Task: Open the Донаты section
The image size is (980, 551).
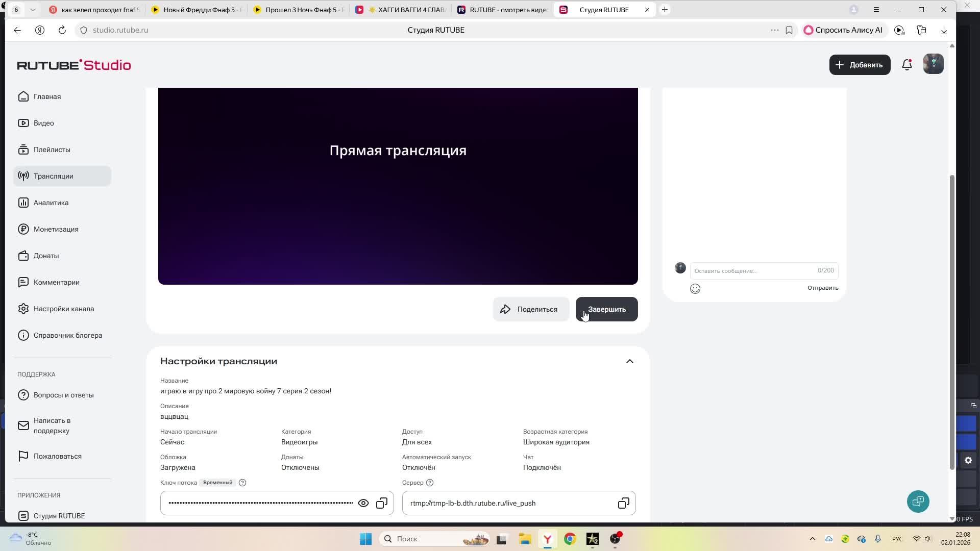Action: tap(46, 256)
